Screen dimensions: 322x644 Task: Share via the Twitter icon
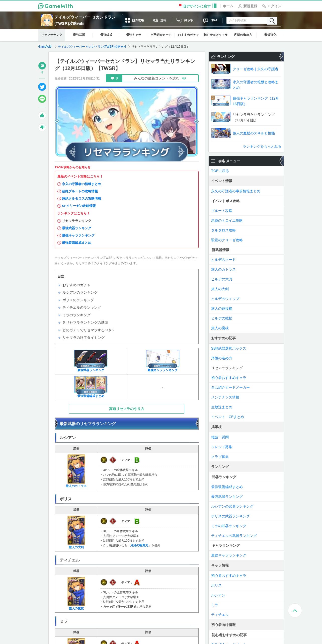pyautogui.click(x=42, y=87)
